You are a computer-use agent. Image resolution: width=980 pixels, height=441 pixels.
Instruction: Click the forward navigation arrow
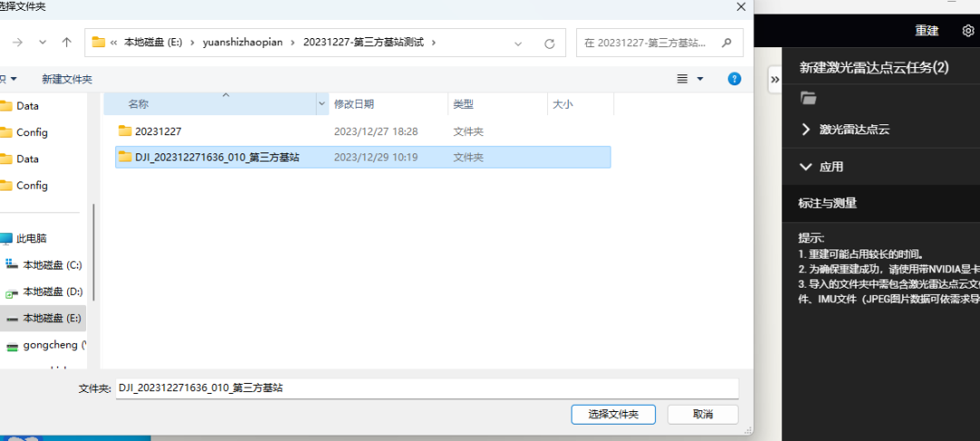click(x=17, y=43)
